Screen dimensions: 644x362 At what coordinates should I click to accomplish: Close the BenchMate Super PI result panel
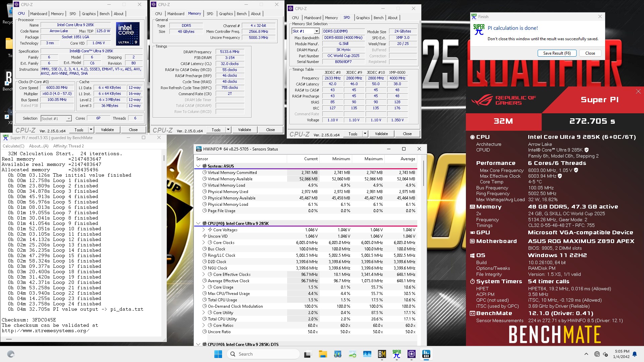638,91
